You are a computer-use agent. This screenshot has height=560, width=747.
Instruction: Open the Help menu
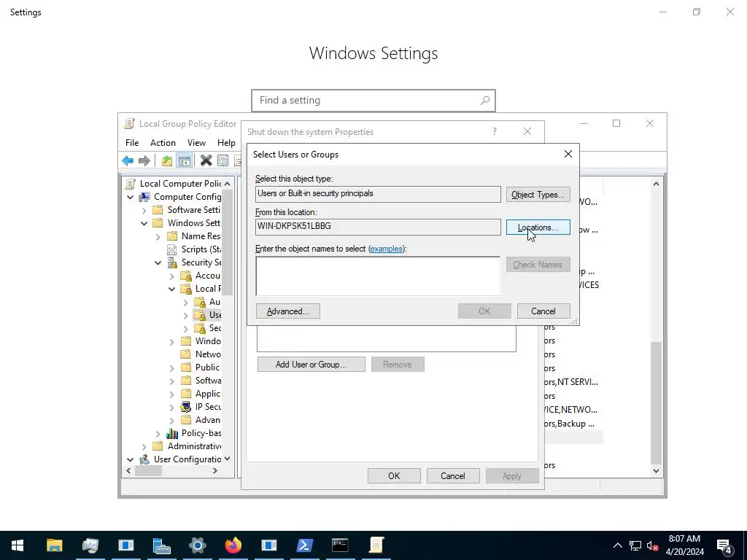tap(226, 143)
